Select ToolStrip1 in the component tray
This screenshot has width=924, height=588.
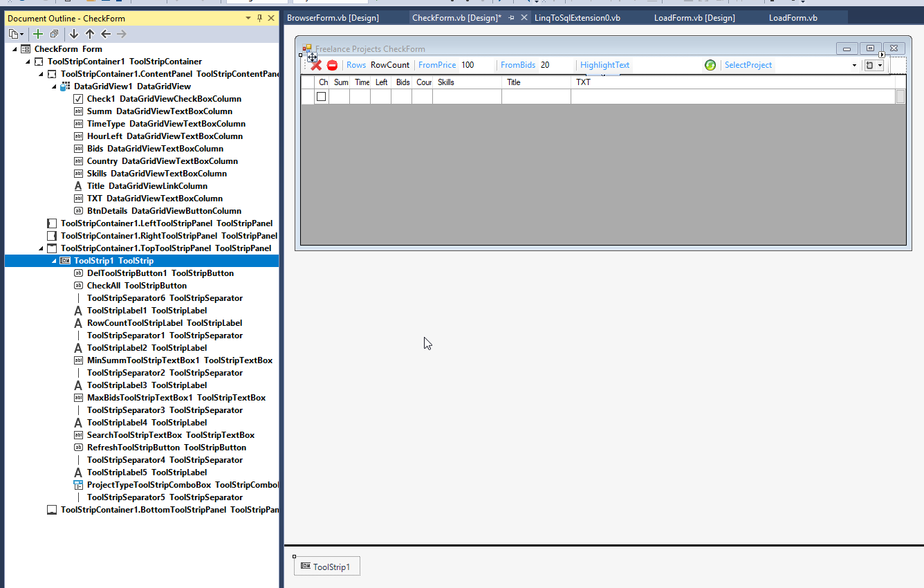click(x=326, y=567)
